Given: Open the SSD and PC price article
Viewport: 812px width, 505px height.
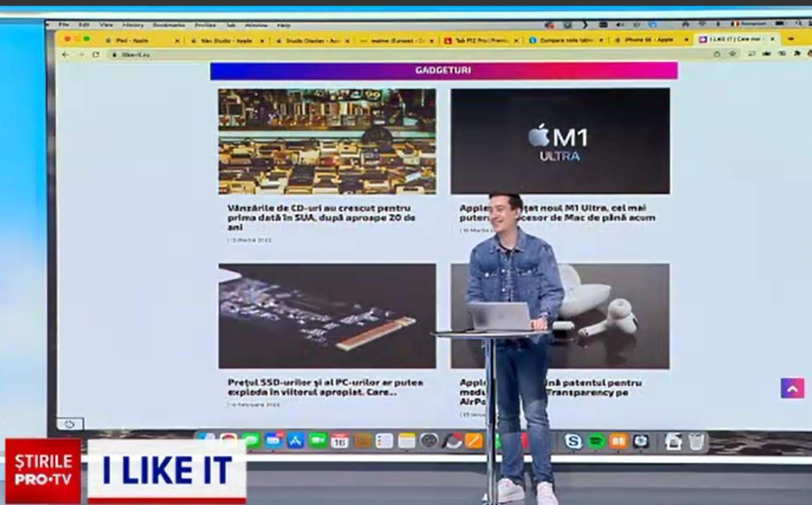Looking at the screenshot, I should [325, 387].
